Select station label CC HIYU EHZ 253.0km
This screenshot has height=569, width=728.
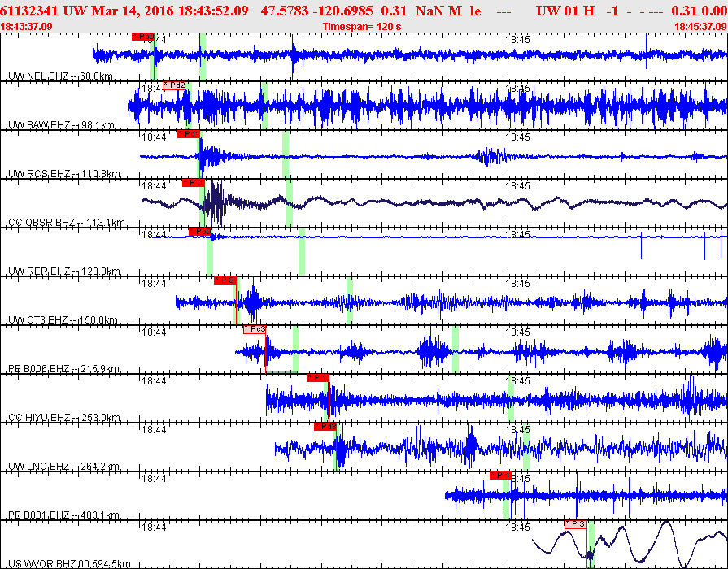click(x=65, y=418)
